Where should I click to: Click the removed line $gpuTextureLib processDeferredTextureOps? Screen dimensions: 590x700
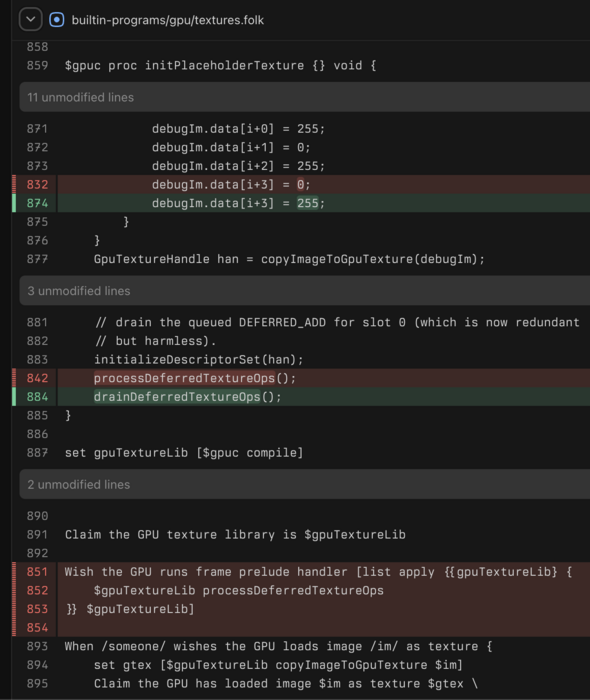pos(239,590)
